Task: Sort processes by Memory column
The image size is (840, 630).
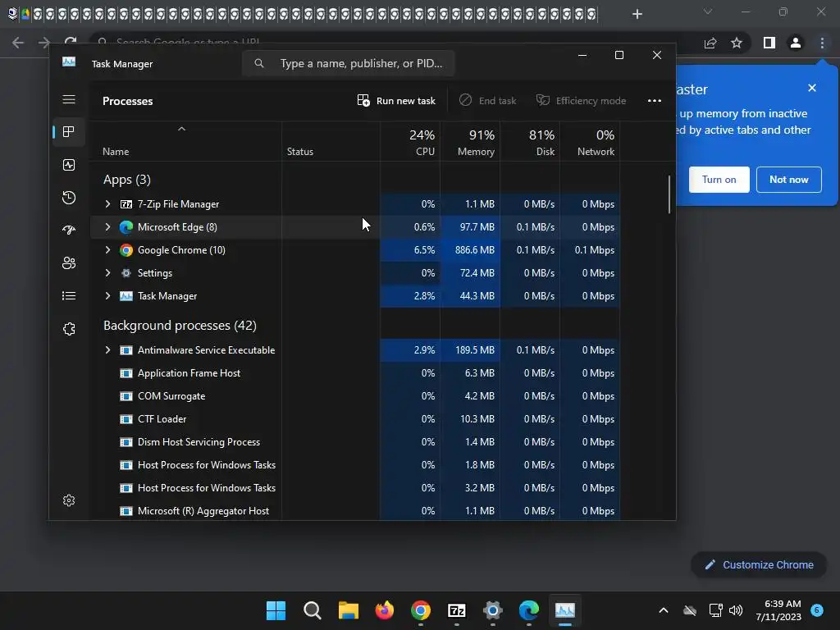Action: click(470, 142)
